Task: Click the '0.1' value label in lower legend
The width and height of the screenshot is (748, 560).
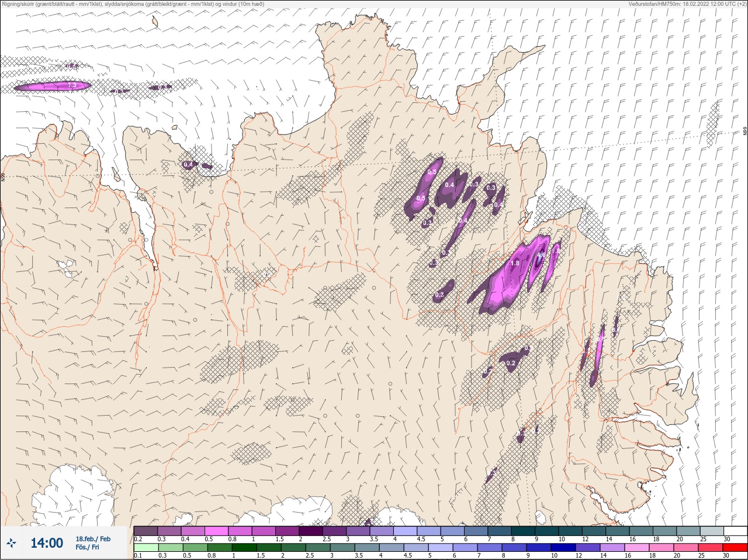Action: point(138,556)
